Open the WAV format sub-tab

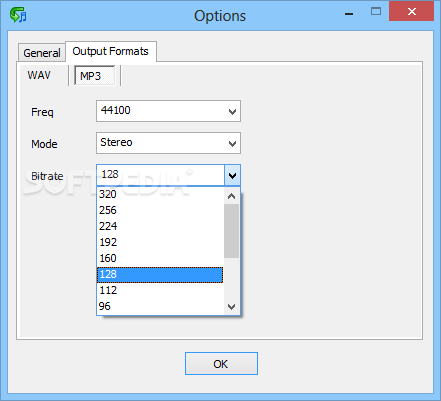pyautogui.click(x=39, y=75)
